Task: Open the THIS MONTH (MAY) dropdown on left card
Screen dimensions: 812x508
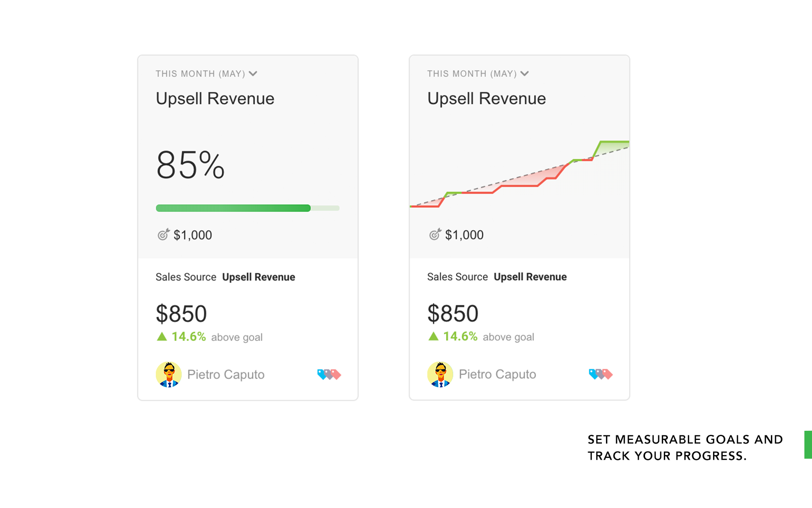Action: (206, 74)
